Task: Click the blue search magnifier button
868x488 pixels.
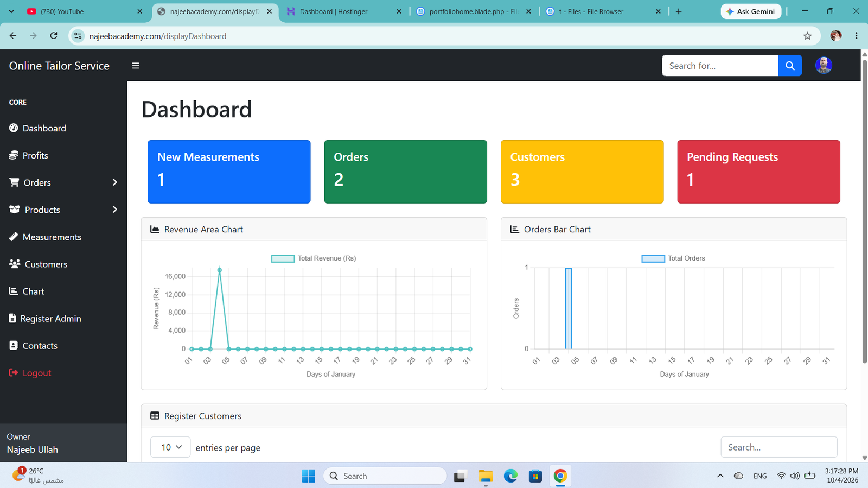Action: 790,66
